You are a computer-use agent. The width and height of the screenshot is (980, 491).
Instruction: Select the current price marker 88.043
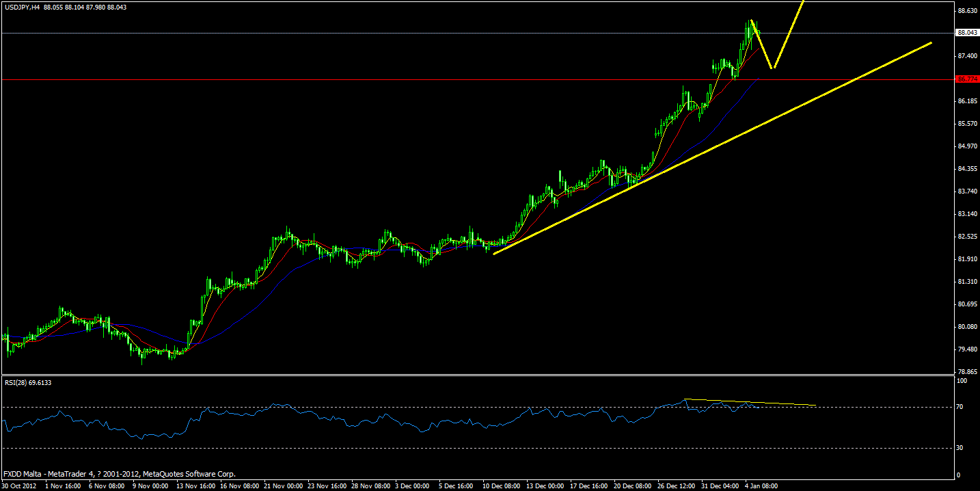click(x=966, y=32)
